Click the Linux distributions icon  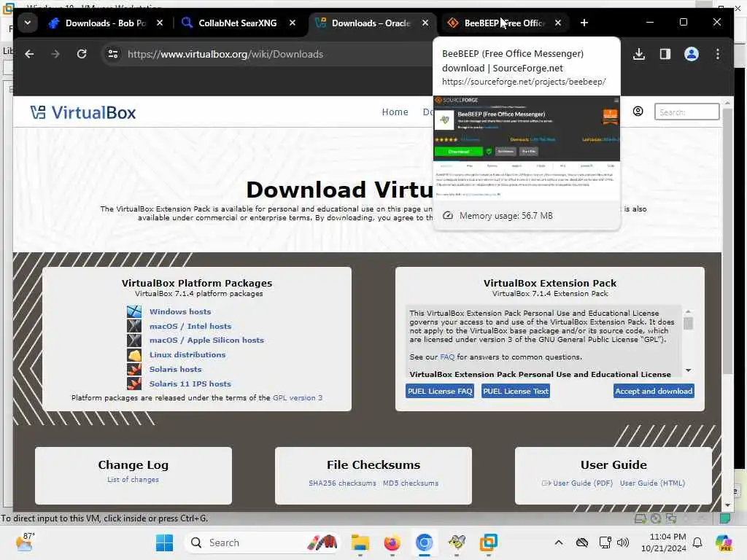pos(134,355)
